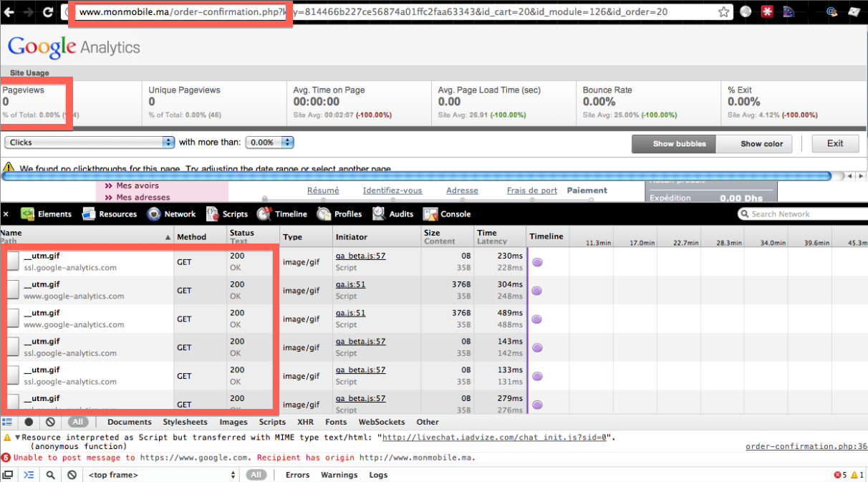The width and height of the screenshot is (868, 482).
Task: Open the Adresse step link
Action: click(x=462, y=191)
